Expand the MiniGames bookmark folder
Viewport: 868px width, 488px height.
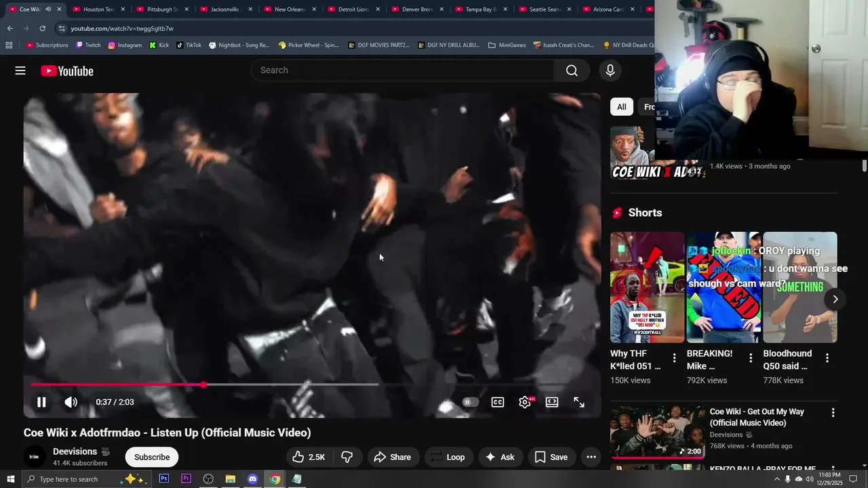point(507,45)
